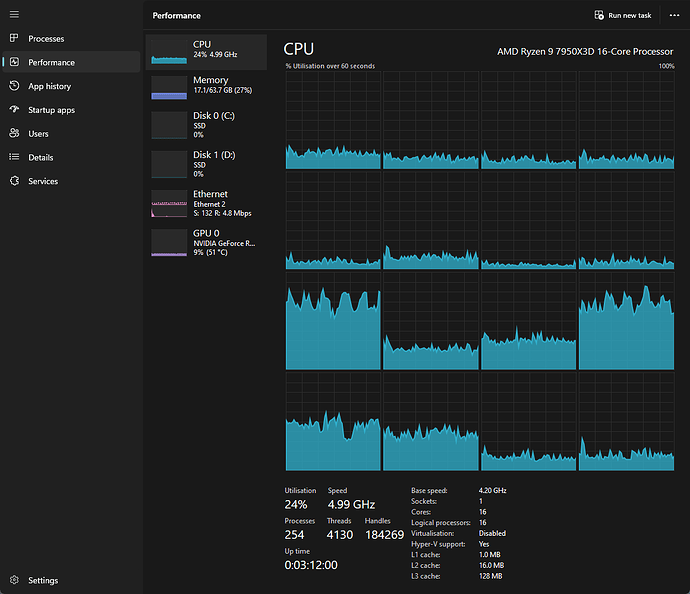The image size is (690, 594).
Task: Click the 100% graph scale label
Action: (666, 66)
